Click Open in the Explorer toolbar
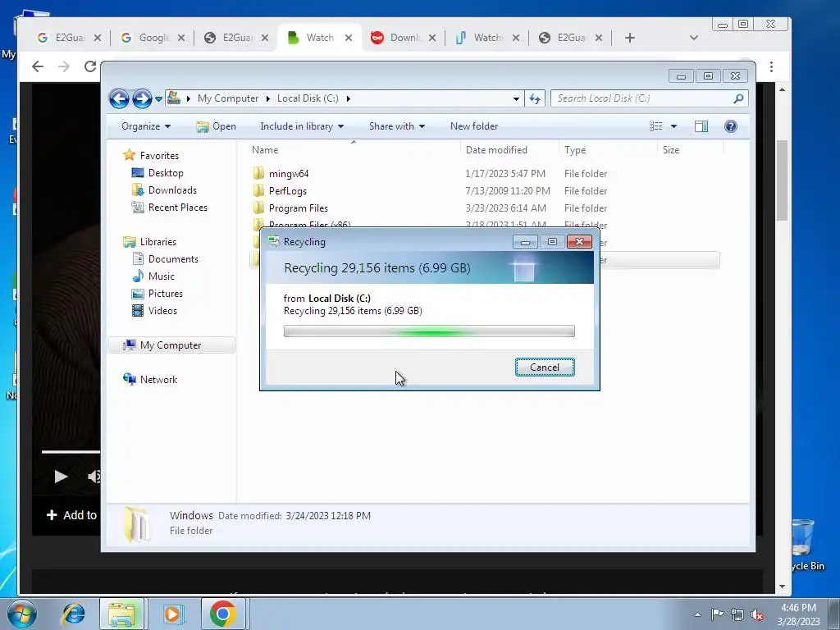Image resolution: width=840 pixels, height=630 pixels. 217,126
